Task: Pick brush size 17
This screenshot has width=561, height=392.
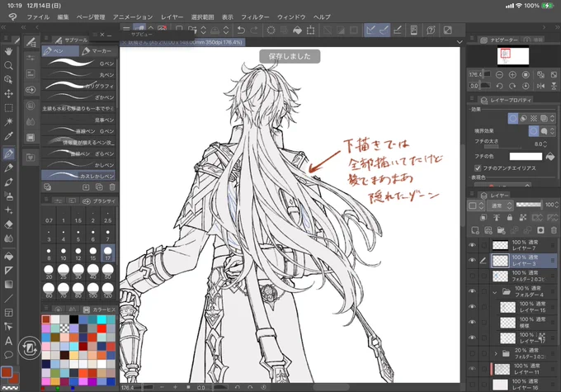Action: click(x=108, y=253)
